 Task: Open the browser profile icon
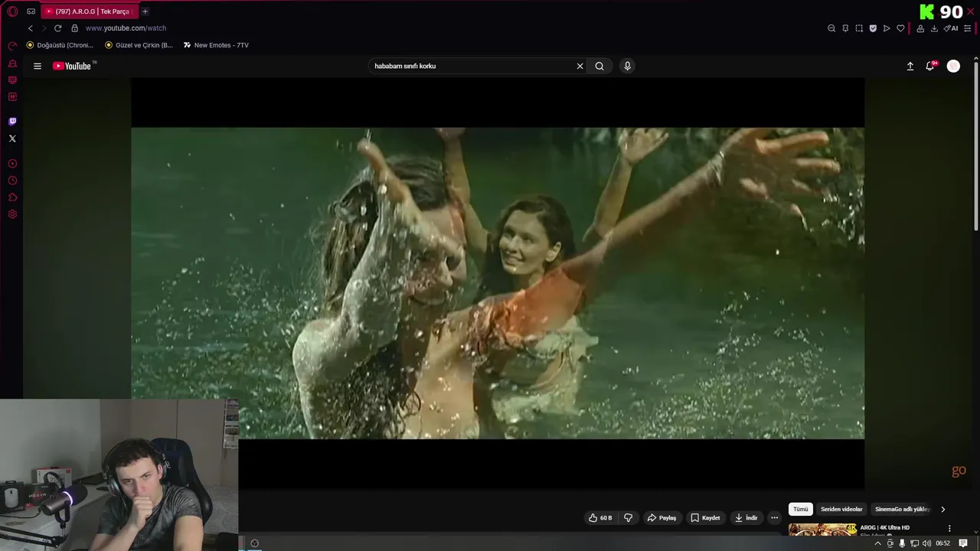coord(920,28)
